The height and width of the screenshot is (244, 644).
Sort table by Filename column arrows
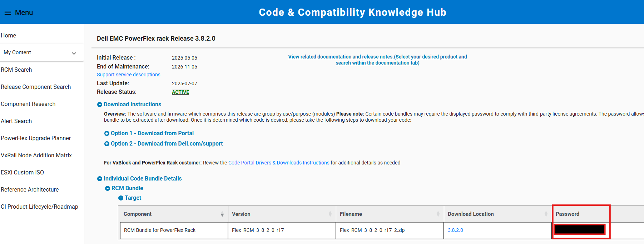438,214
